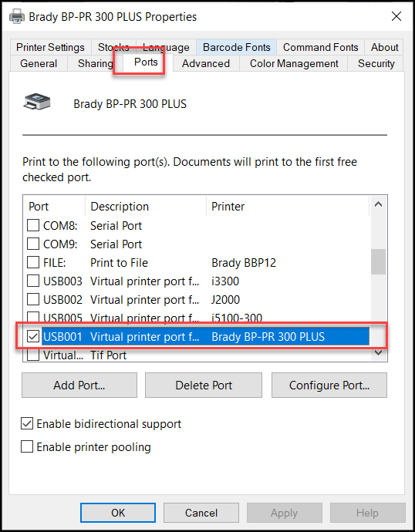Select the J2000 printer entry

(x=226, y=300)
